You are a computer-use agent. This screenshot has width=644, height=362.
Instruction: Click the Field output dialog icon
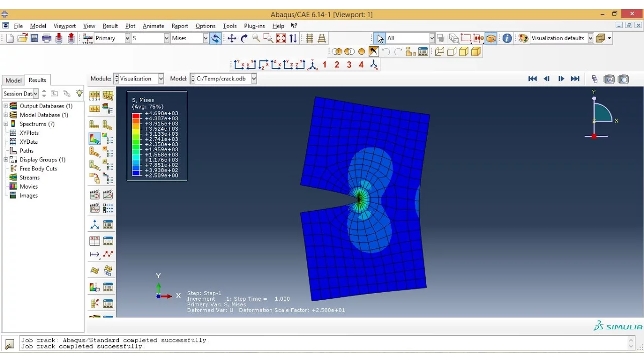pos(87,38)
